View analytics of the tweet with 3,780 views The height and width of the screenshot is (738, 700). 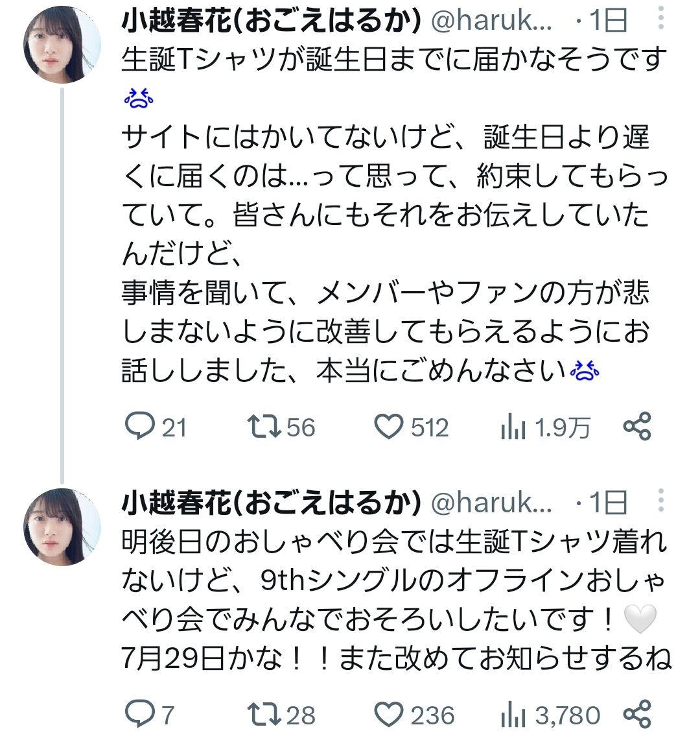tap(512, 715)
